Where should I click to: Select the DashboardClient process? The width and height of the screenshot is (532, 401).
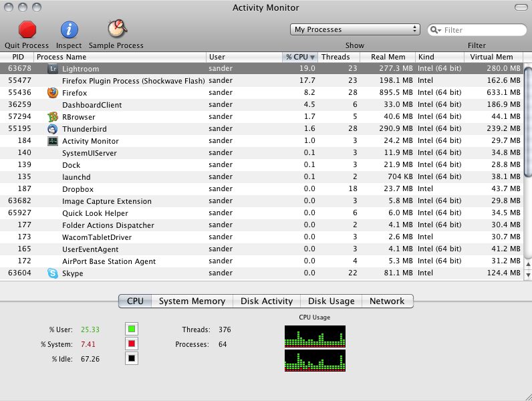point(261,104)
